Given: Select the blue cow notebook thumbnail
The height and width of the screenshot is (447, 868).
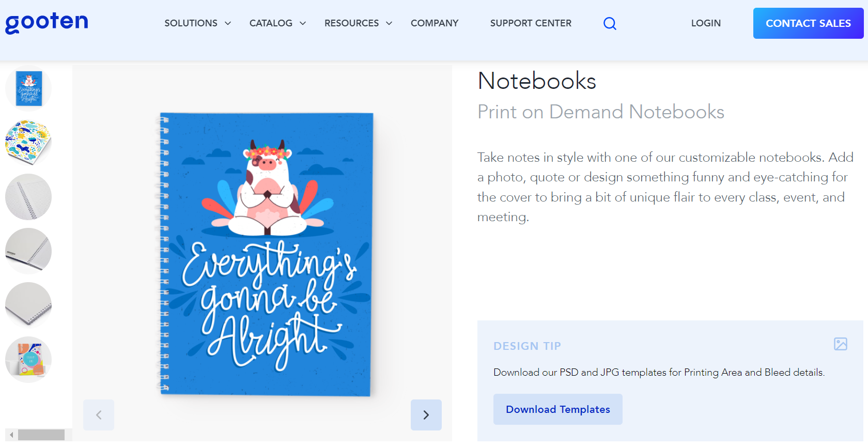Looking at the screenshot, I should pos(28,88).
